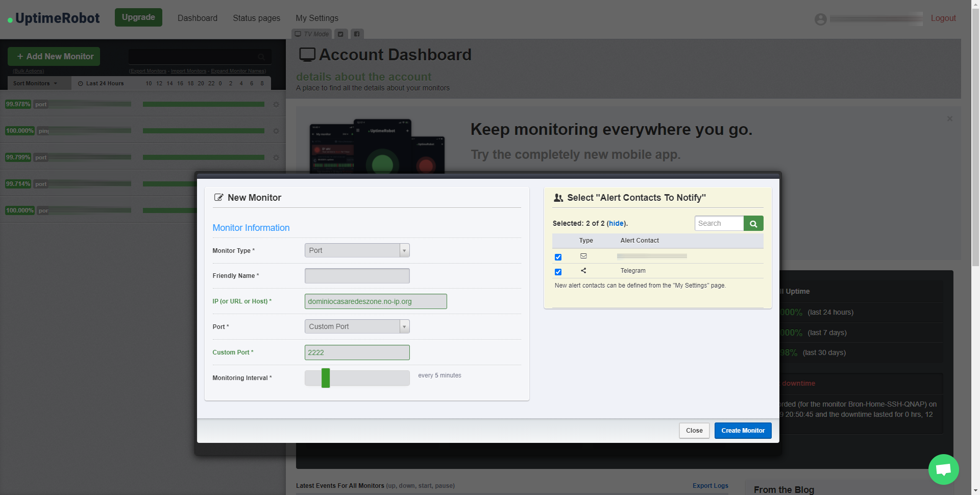Open My Settings in the top navigation
This screenshot has width=980, height=495.
pos(317,18)
